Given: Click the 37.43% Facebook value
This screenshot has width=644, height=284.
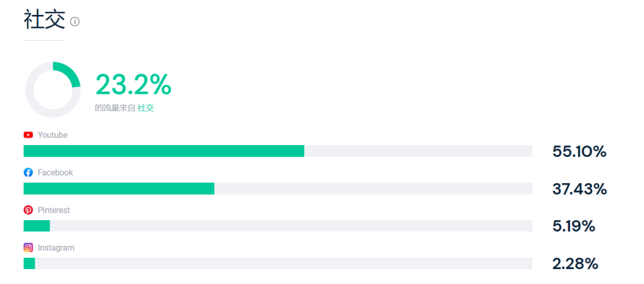Looking at the screenshot, I should click(579, 189).
